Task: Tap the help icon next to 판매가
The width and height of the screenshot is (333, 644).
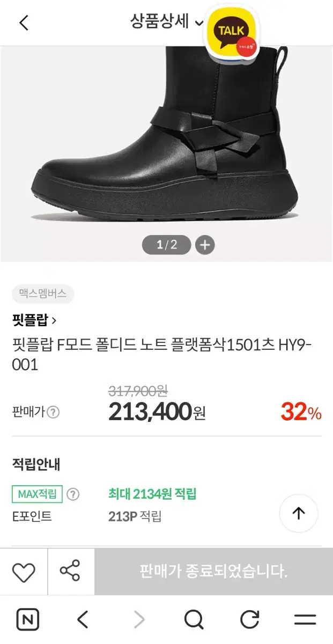Action: [53, 412]
